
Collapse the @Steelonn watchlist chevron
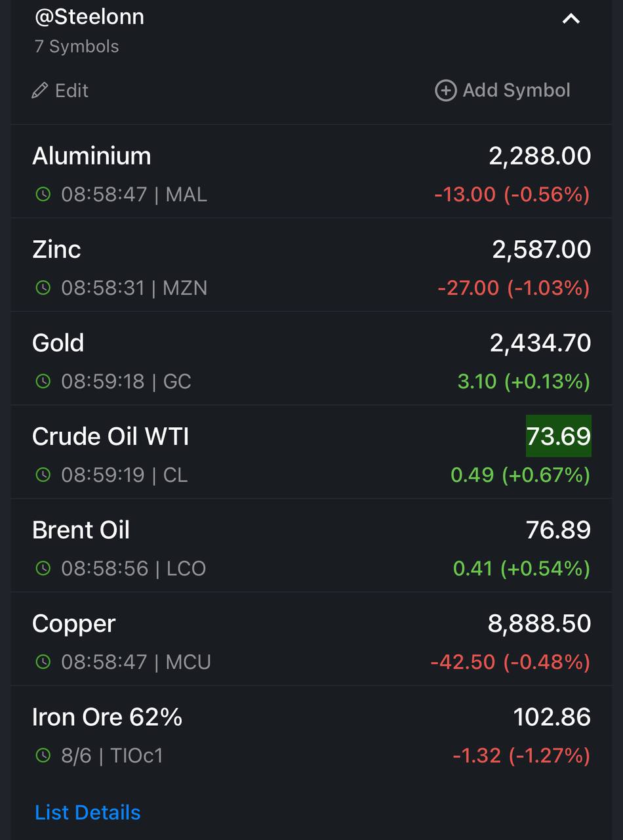[571, 19]
